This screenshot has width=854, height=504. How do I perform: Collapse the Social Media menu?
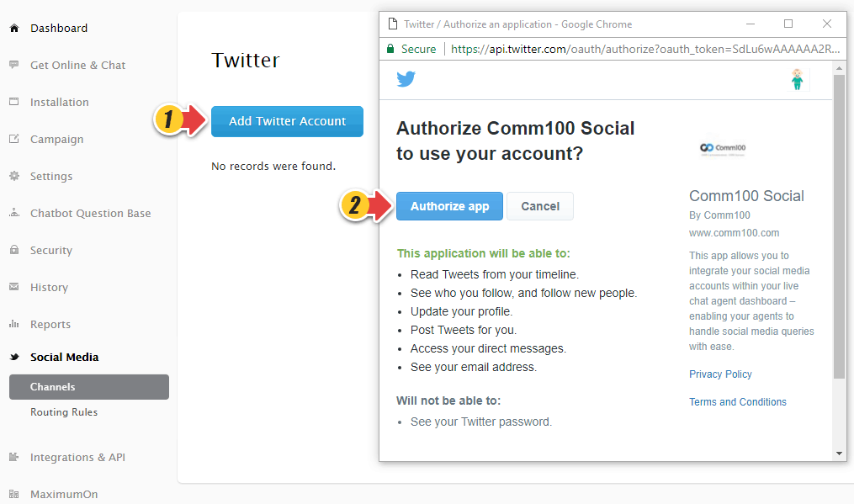click(64, 357)
